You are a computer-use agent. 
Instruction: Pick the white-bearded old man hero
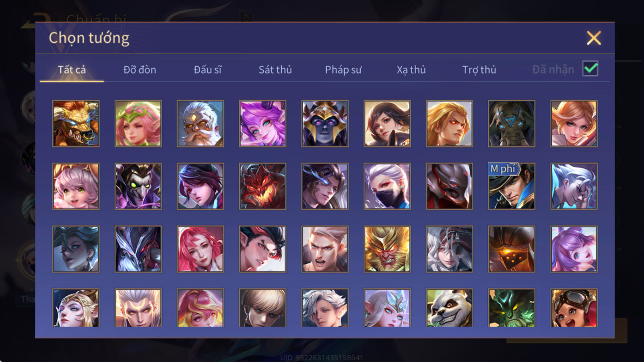(x=200, y=123)
